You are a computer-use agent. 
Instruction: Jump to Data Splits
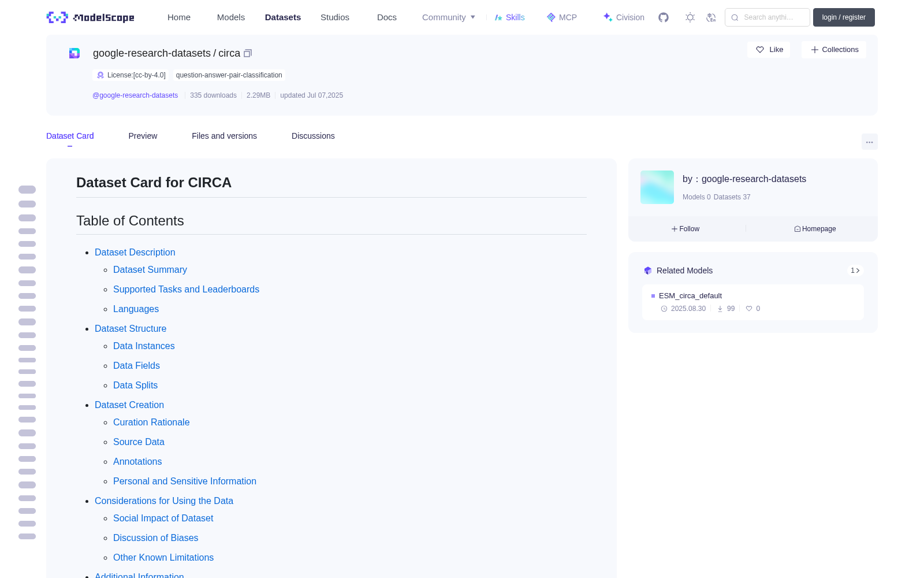click(x=135, y=385)
